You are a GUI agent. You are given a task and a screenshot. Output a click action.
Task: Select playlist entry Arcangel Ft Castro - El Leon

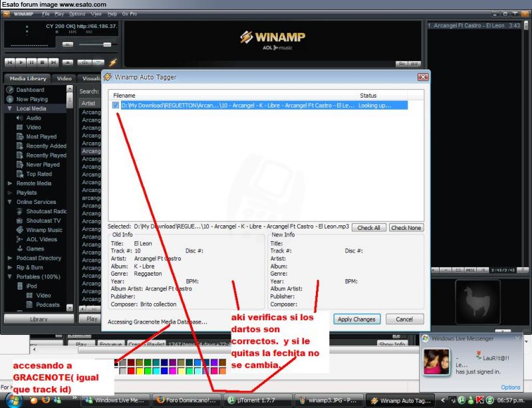[x=473, y=25]
